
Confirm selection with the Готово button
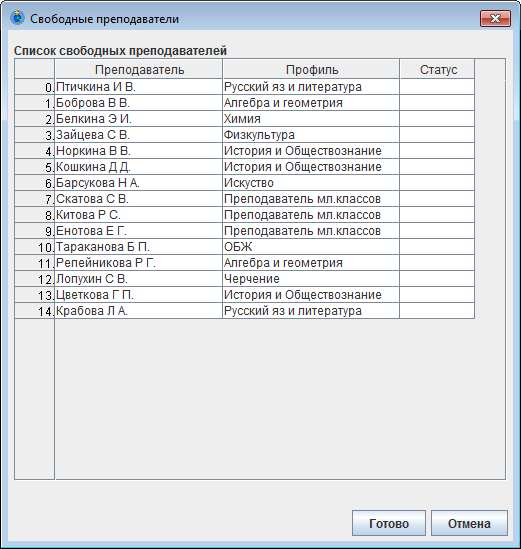[x=389, y=523]
